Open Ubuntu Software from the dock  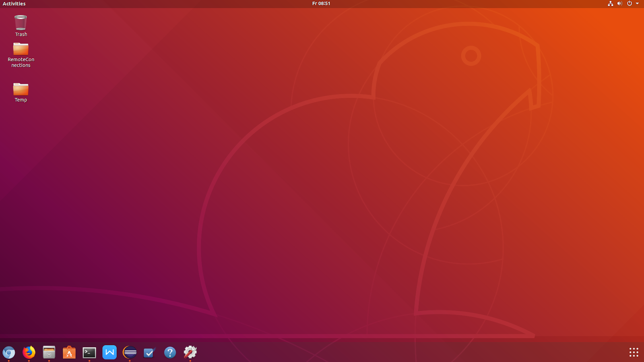(69, 352)
